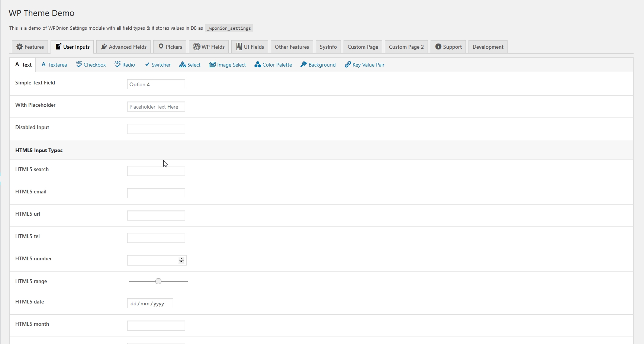Click the HTML5 url input
The width and height of the screenshot is (644, 344).
pos(156,216)
